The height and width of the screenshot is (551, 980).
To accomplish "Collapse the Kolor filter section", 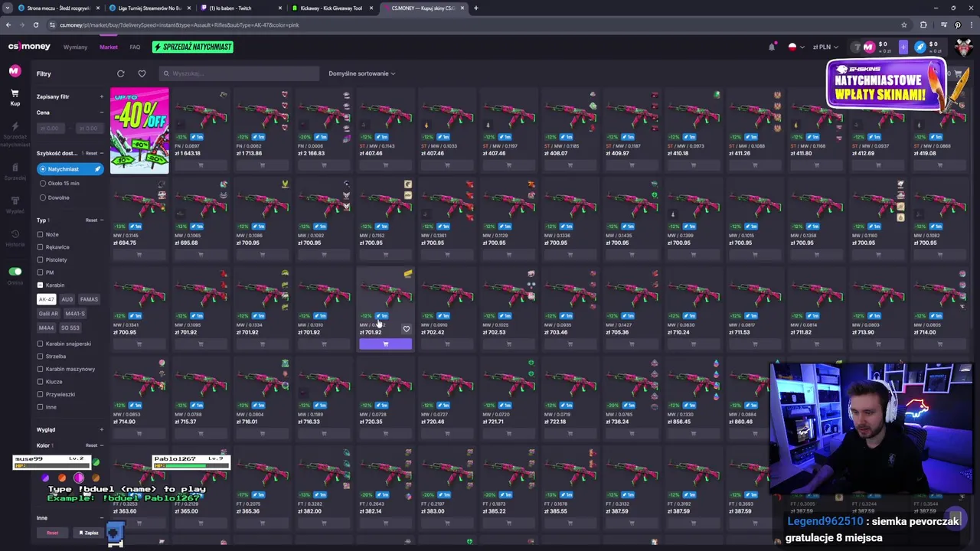I will coord(101,445).
